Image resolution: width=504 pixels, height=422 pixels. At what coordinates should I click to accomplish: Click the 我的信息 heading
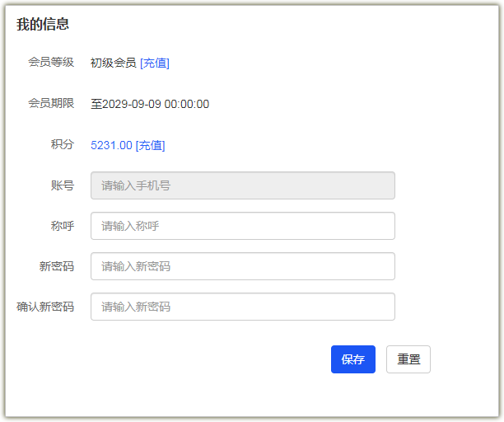[x=43, y=24]
